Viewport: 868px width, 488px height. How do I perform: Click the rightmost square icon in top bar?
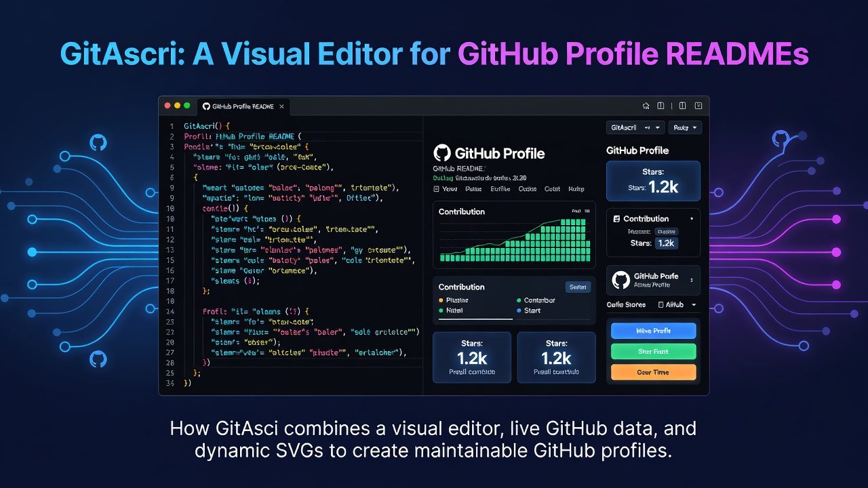(x=698, y=106)
